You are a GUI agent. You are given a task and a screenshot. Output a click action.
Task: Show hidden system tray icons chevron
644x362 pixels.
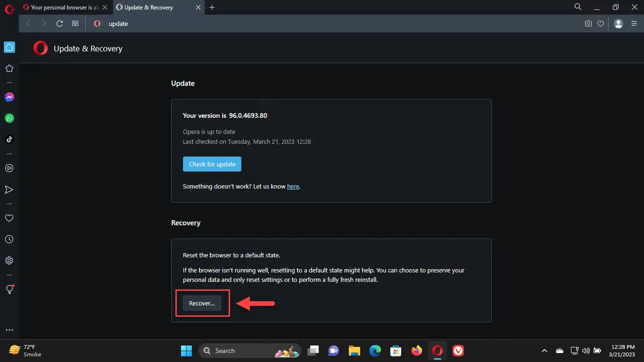(545, 351)
